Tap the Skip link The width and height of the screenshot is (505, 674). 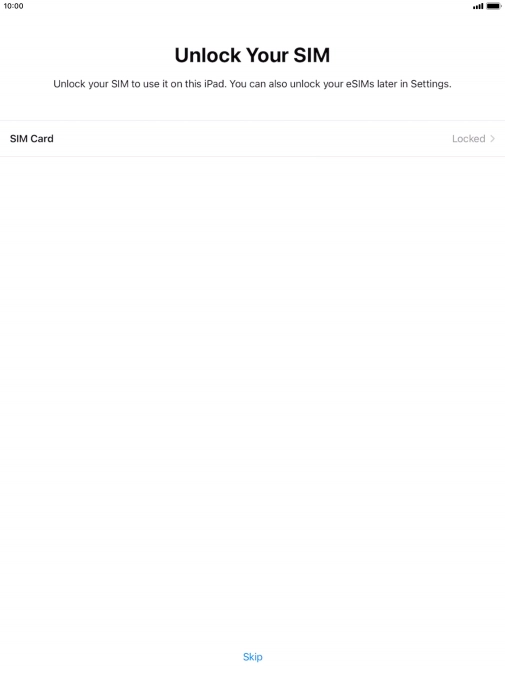click(252, 657)
